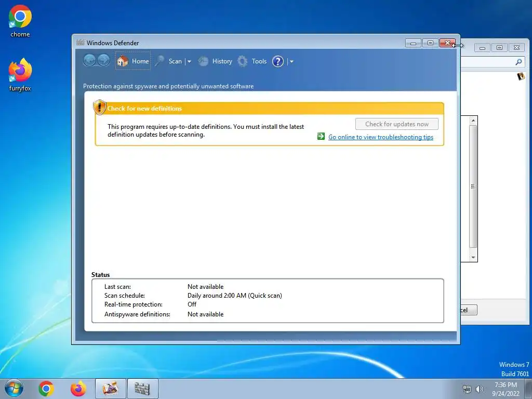Maximize the background window
The height and width of the screenshot is (399, 532).
tap(499, 48)
